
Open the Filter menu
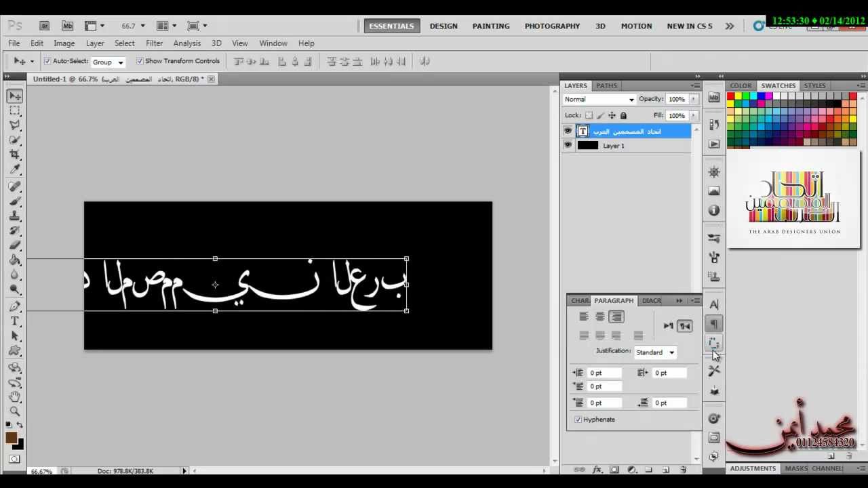coord(154,43)
